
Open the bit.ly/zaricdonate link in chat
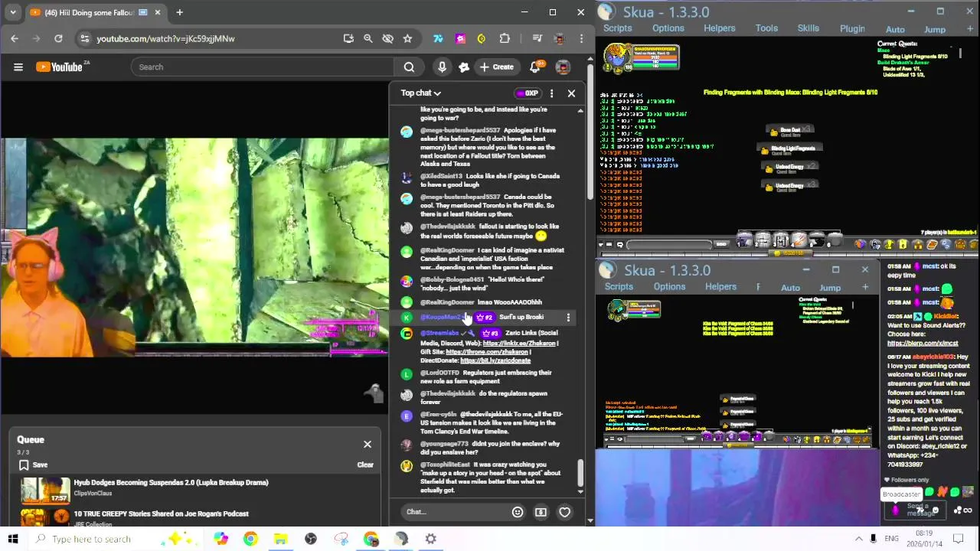point(495,360)
